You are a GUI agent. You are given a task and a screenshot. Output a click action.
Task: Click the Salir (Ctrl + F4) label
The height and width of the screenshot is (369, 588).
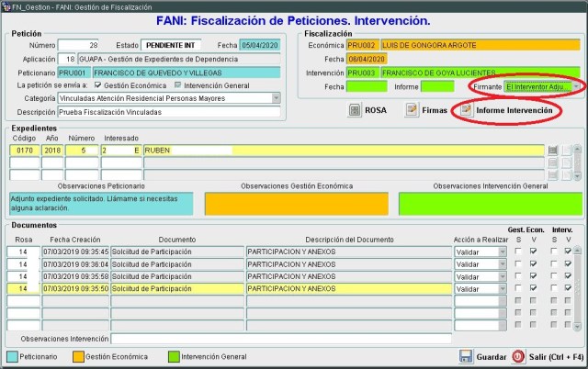point(555,356)
